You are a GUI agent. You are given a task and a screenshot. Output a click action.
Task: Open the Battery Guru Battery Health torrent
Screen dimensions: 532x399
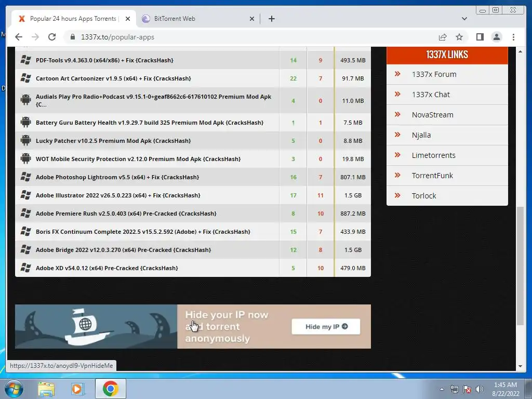150,123
